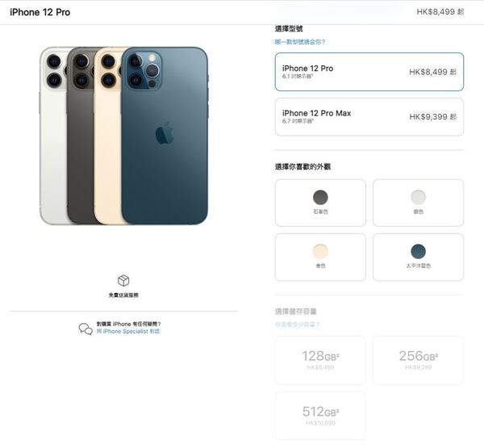Choose the graphite color option

click(320, 203)
